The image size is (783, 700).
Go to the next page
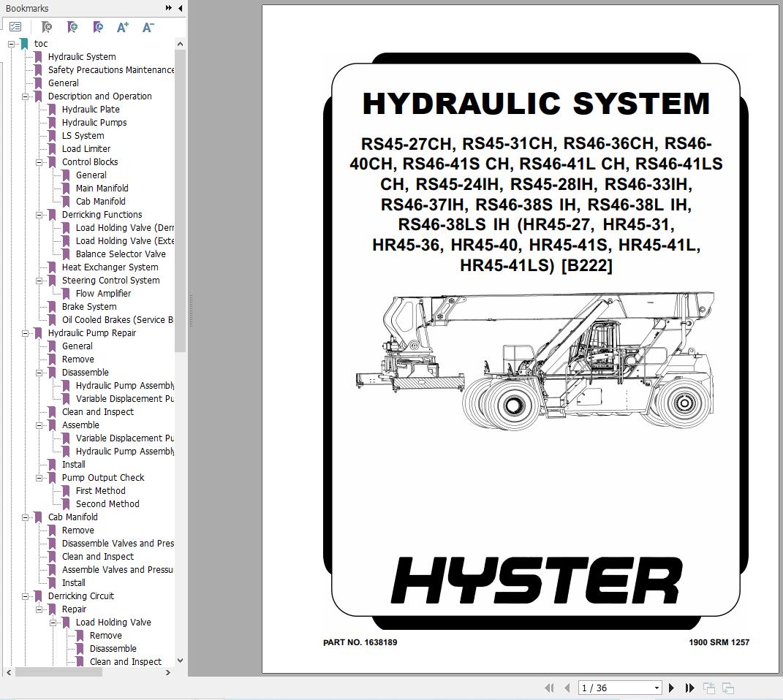tap(671, 688)
